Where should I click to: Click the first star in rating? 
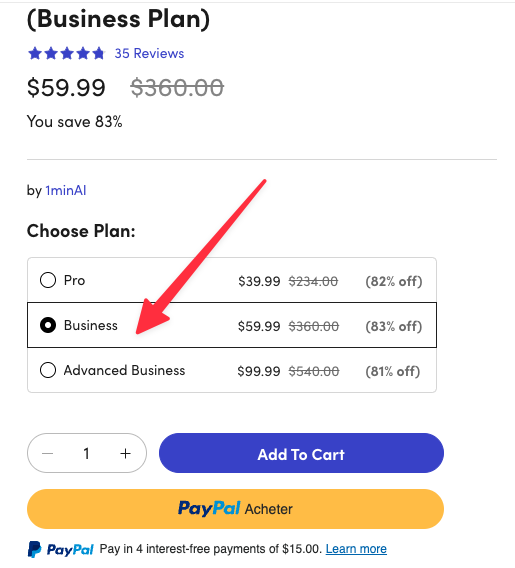[35, 54]
